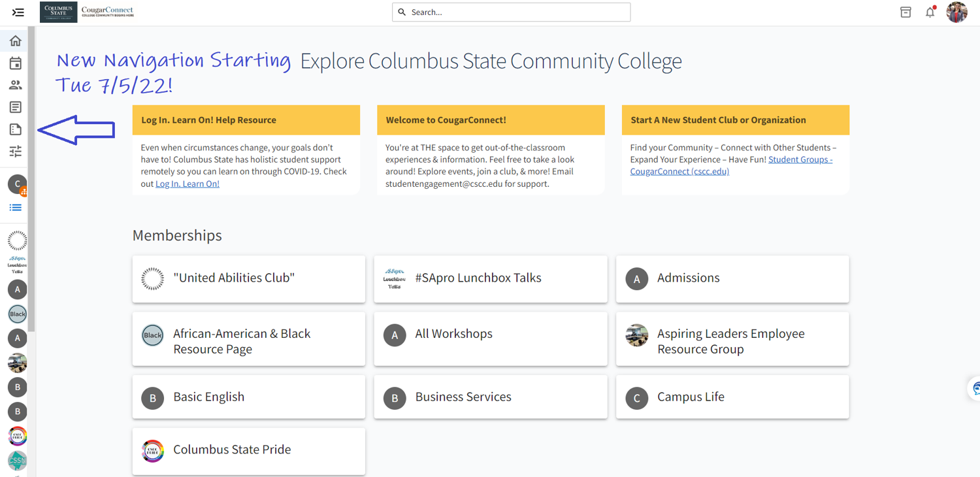Select the #SApro Lunchbox Talks membership
Viewport: 980px width, 477px height.
click(x=490, y=279)
